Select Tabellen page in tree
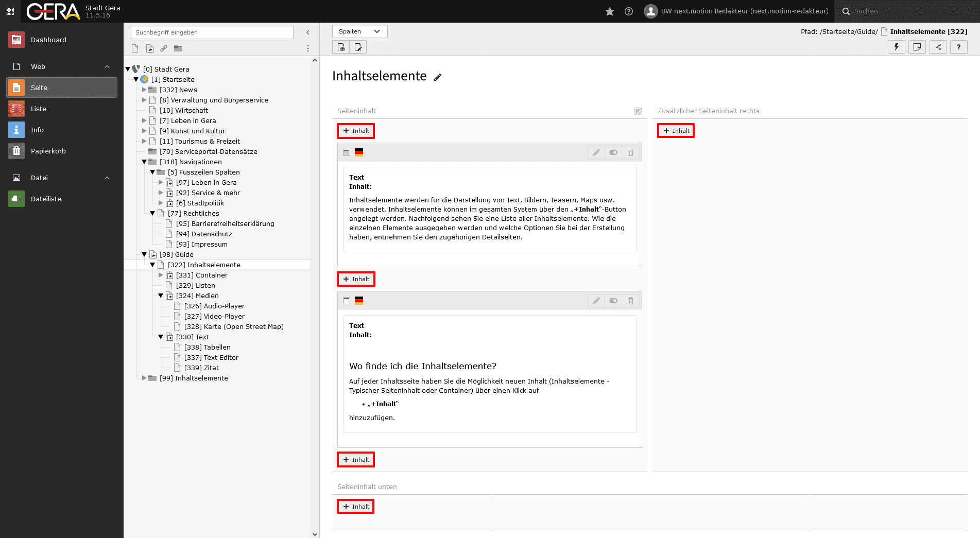The width and height of the screenshot is (980, 538). [x=208, y=347]
